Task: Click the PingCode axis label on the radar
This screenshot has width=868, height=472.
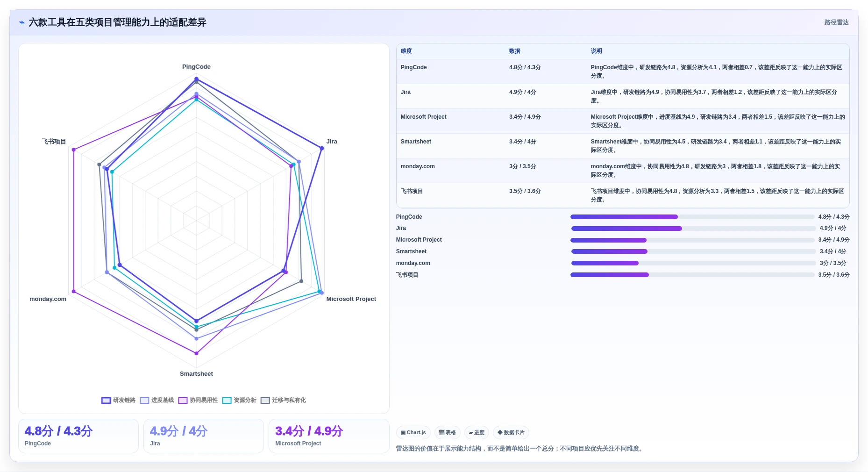Action: click(x=196, y=67)
